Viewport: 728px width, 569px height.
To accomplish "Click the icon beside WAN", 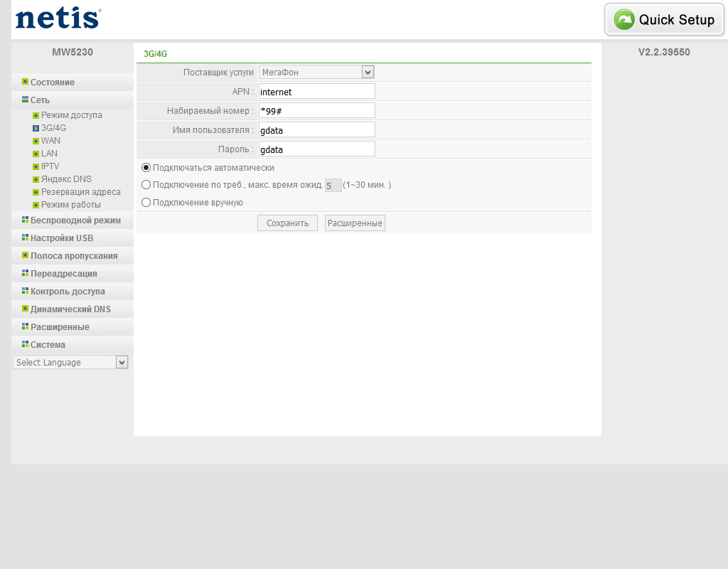I will click(x=36, y=141).
